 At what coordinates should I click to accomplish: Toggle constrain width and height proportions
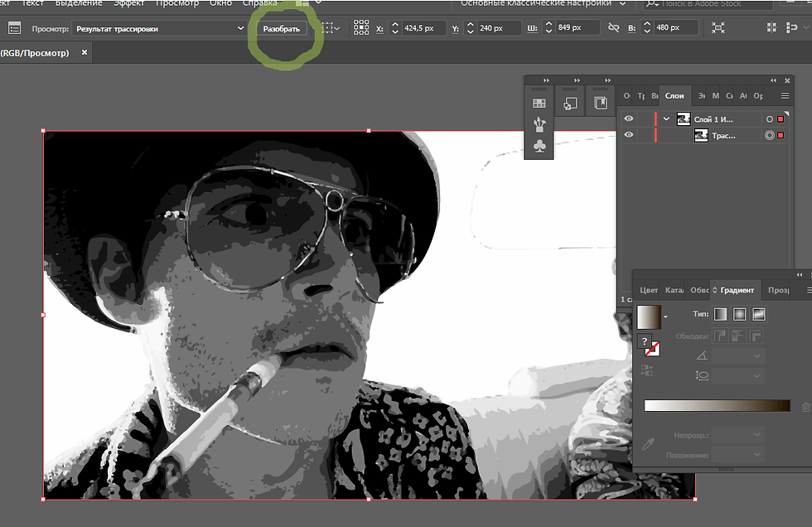pyautogui.click(x=614, y=27)
